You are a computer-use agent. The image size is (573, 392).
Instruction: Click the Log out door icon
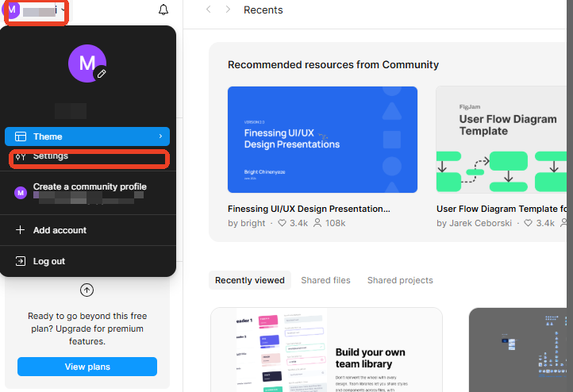[21, 261]
